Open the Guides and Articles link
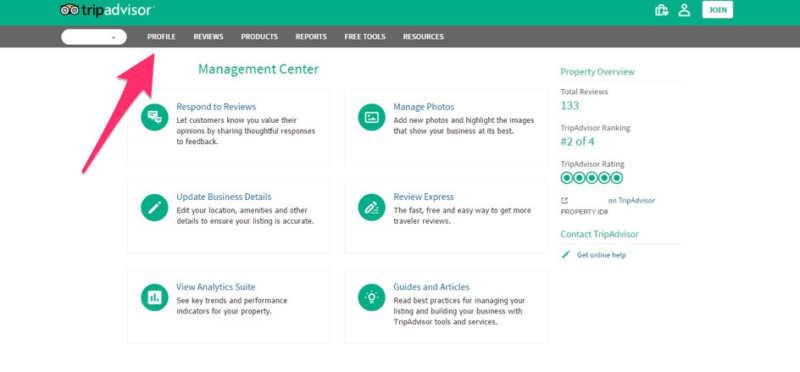Image resolution: width=800 pixels, height=372 pixels. point(431,287)
